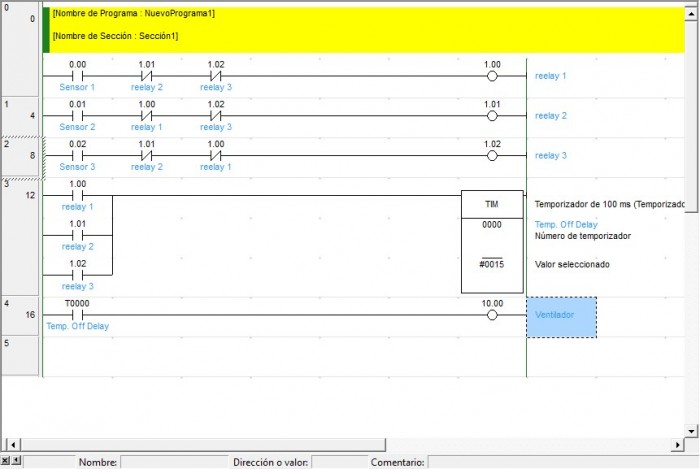Image resolution: width=700 pixels, height=469 pixels.
Task: Select output coil 1.00 reelay 1
Action: 492,76
